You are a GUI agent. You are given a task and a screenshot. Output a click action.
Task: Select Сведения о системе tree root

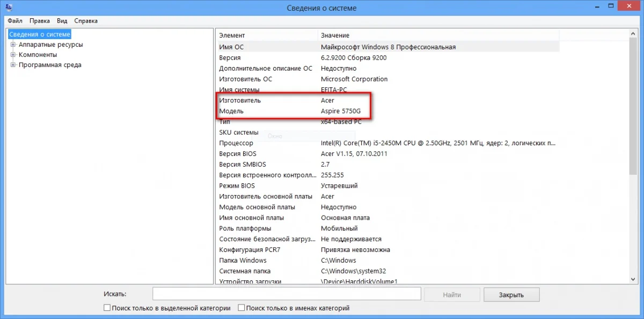tap(40, 34)
